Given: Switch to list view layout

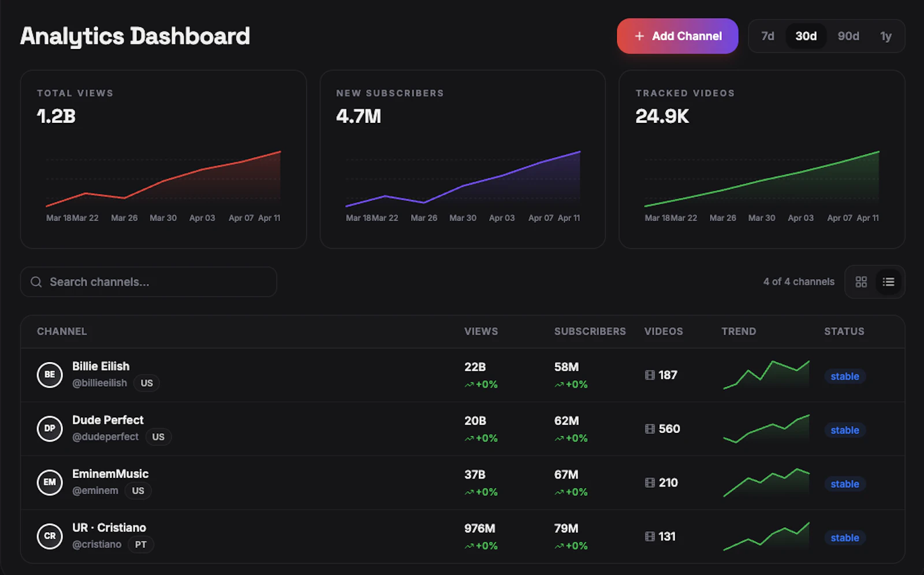Looking at the screenshot, I should pos(888,282).
